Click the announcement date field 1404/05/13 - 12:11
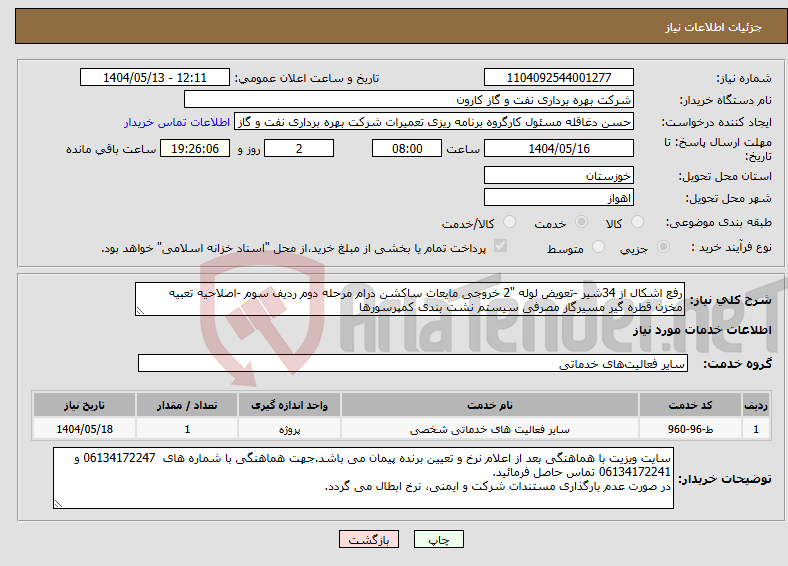 click(x=155, y=77)
